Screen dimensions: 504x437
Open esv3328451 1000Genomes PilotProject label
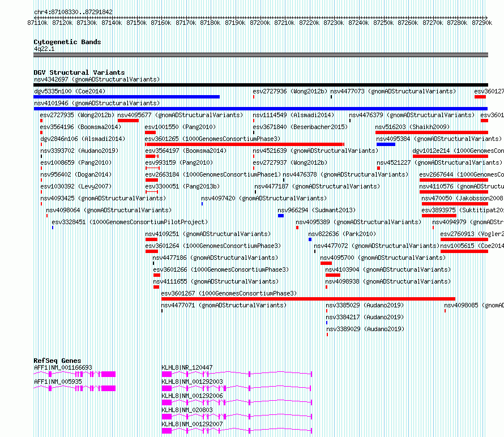click(130, 222)
